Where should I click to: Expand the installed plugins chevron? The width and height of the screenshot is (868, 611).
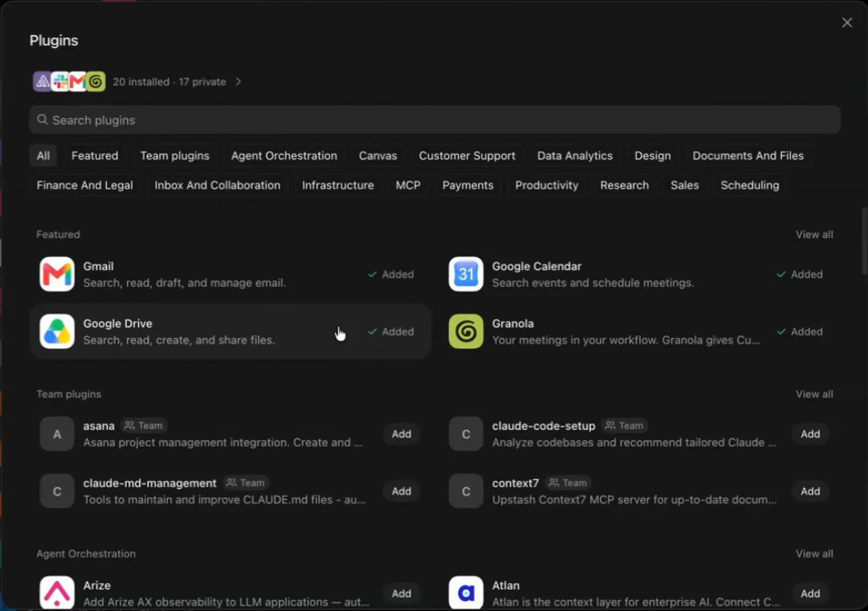[x=238, y=81]
